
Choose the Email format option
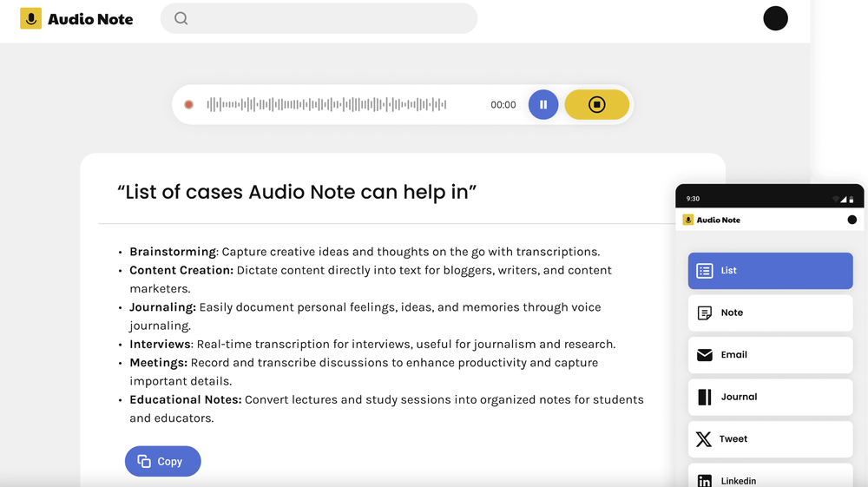[x=770, y=355]
